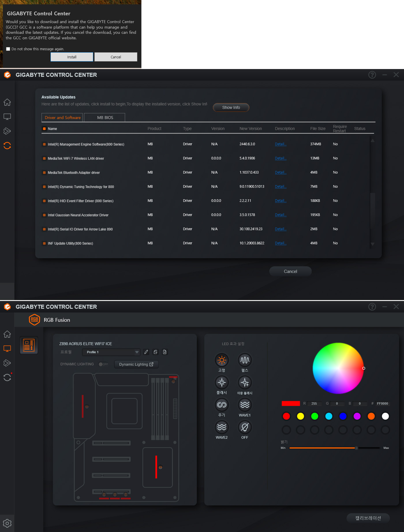
Task: Select the OFF LED effect
Action: 245,427
